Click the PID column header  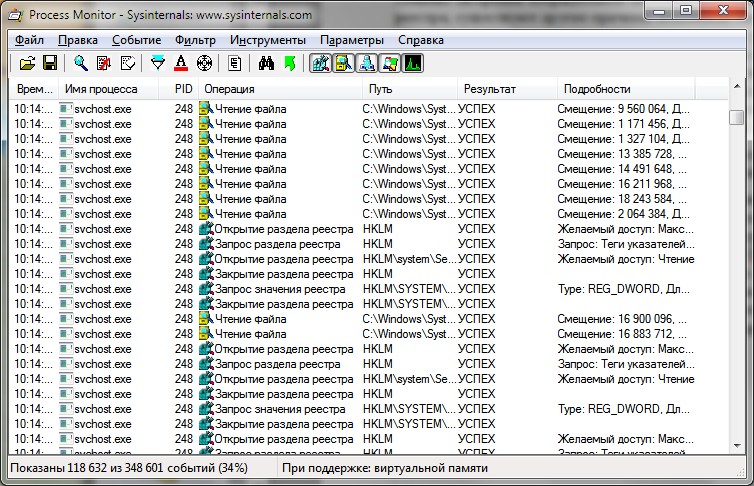point(178,89)
